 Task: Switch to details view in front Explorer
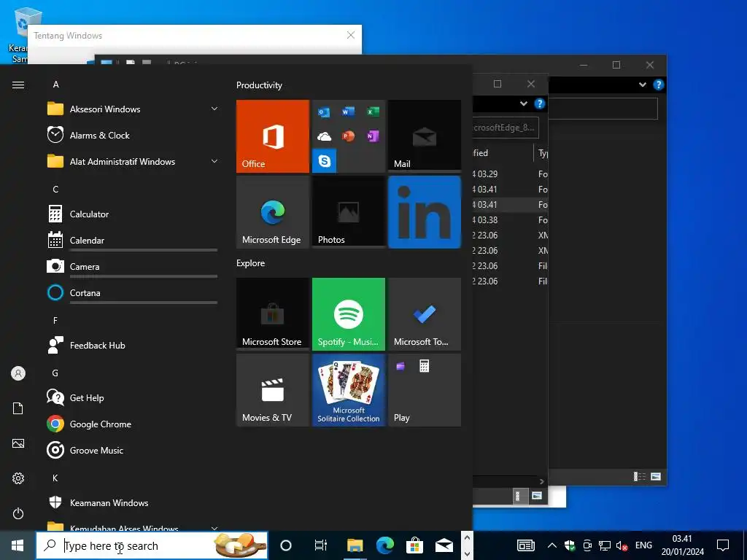coord(518,496)
